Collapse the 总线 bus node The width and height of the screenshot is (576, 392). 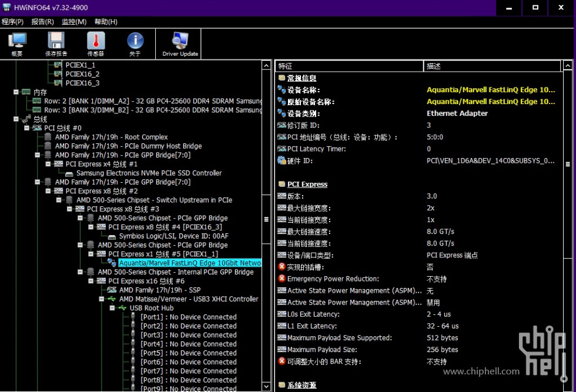coord(16,119)
